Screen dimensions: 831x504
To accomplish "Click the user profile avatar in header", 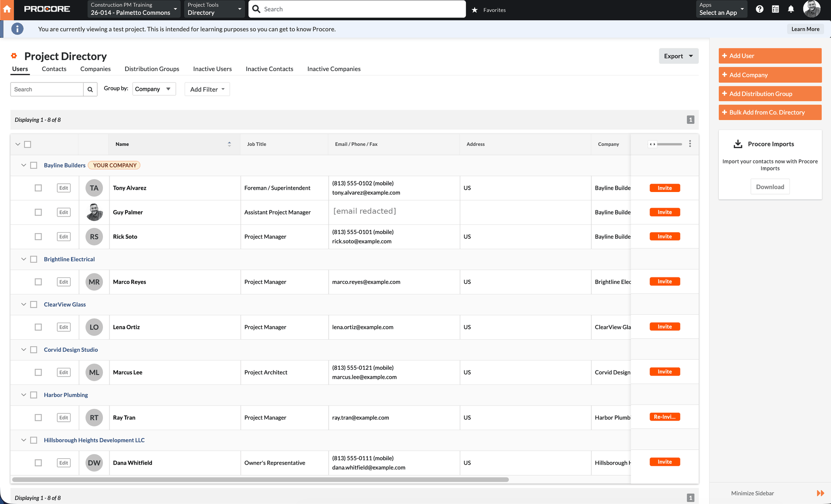I will 812,9.
